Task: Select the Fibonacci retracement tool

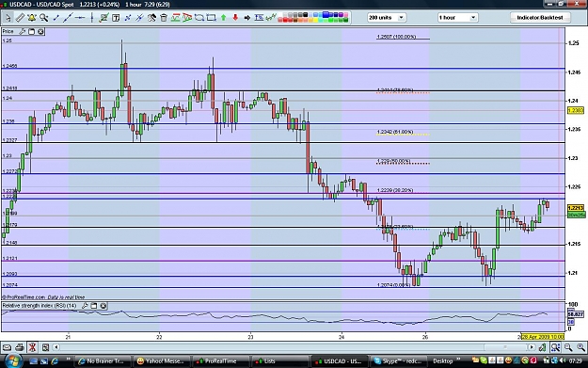Action: click(x=176, y=18)
